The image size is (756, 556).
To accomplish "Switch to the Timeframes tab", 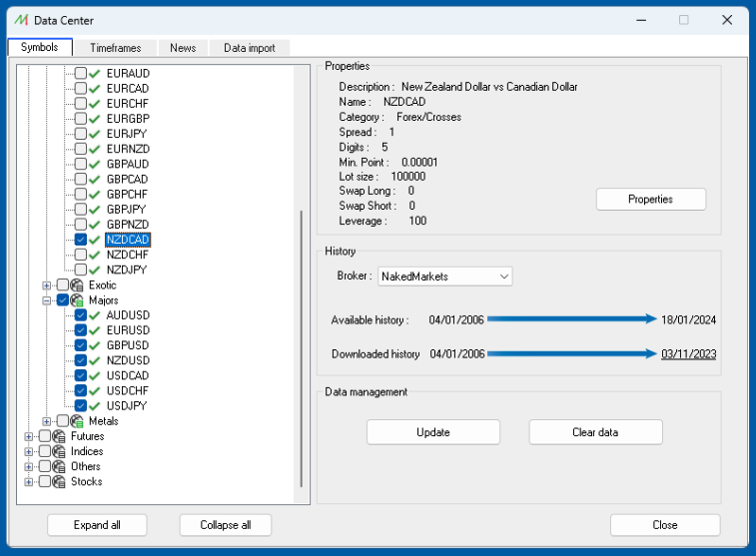I will click(x=115, y=48).
